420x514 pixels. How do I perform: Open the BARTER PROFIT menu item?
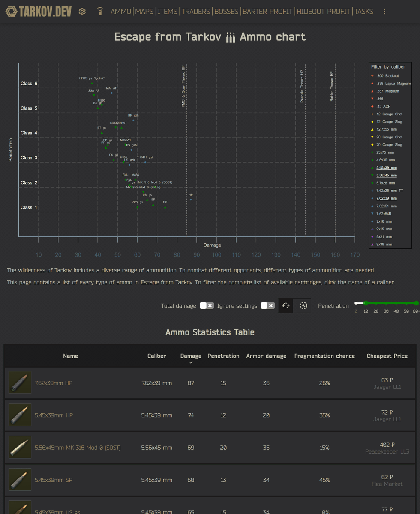[267, 12]
